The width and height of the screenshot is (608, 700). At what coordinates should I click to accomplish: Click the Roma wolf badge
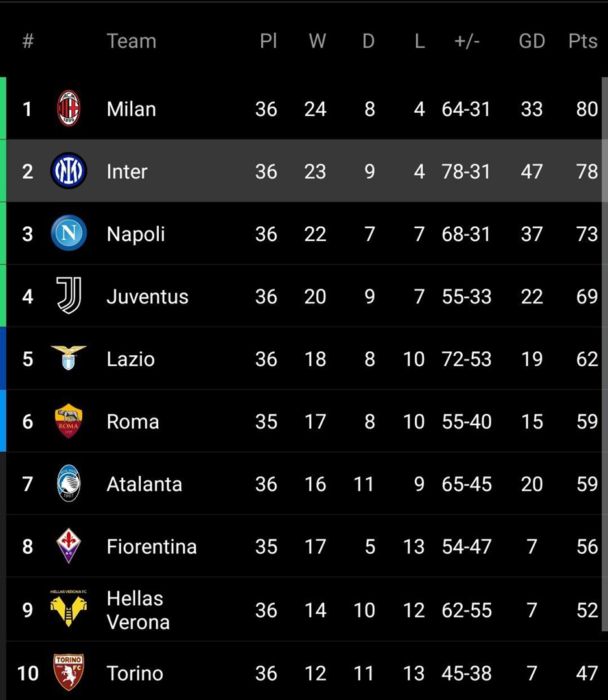69,421
